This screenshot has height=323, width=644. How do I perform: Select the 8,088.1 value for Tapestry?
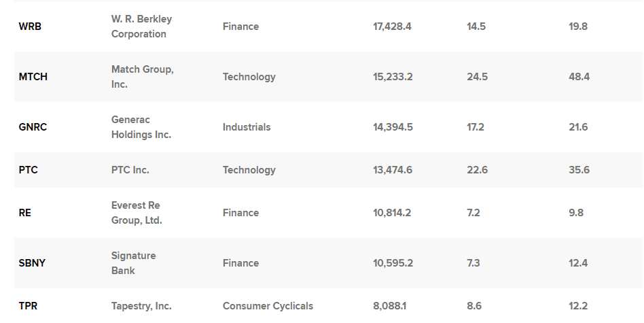click(389, 306)
